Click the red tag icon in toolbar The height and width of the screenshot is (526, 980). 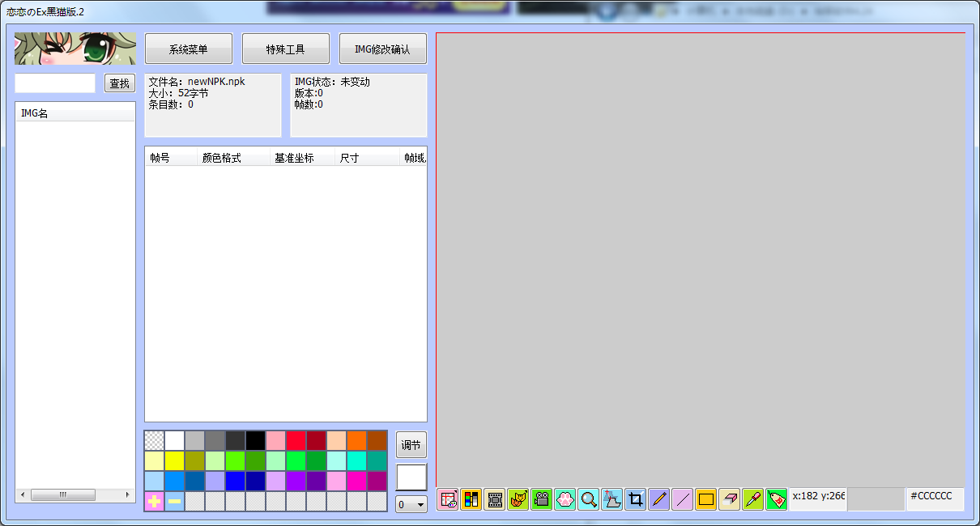pyautogui.click(x=777, y=499)
